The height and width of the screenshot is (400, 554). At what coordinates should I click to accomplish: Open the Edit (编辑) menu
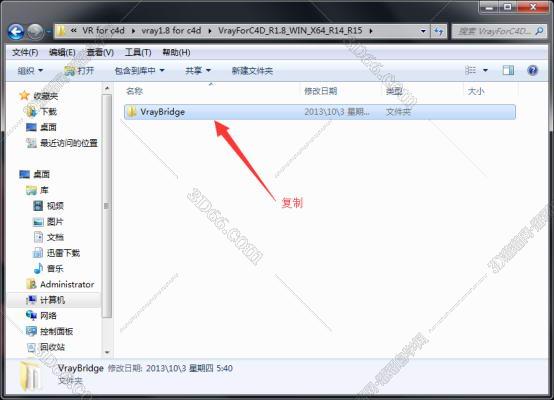click(62, 53)
